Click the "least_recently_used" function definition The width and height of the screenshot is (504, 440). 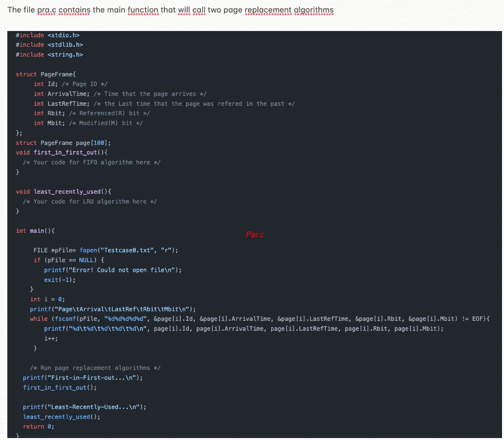coord(60,191)
